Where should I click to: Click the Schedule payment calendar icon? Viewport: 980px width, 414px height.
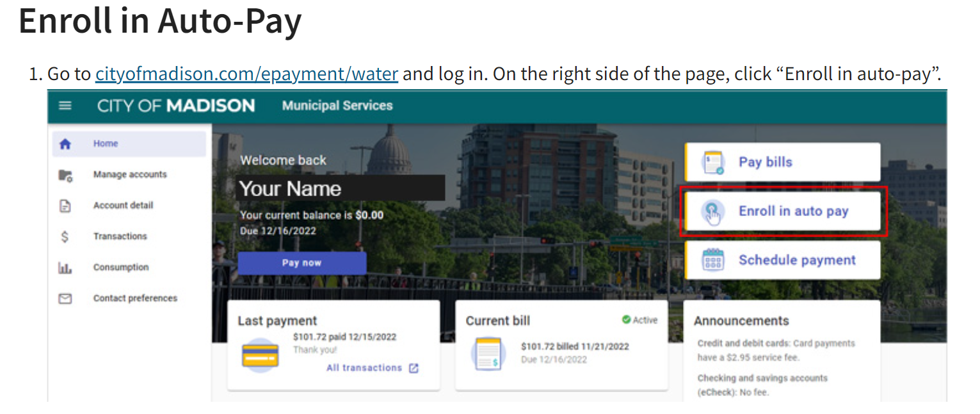[x=712, y=260]
